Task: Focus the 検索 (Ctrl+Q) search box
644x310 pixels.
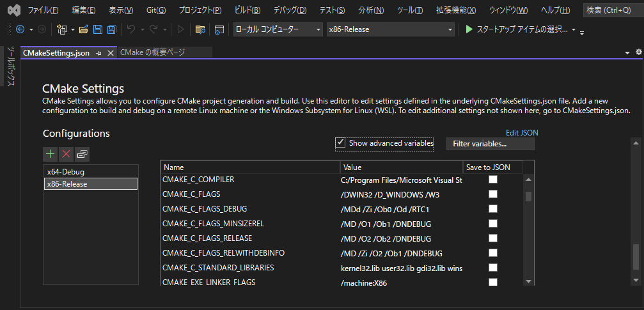Action: click(x=613, y=10)
